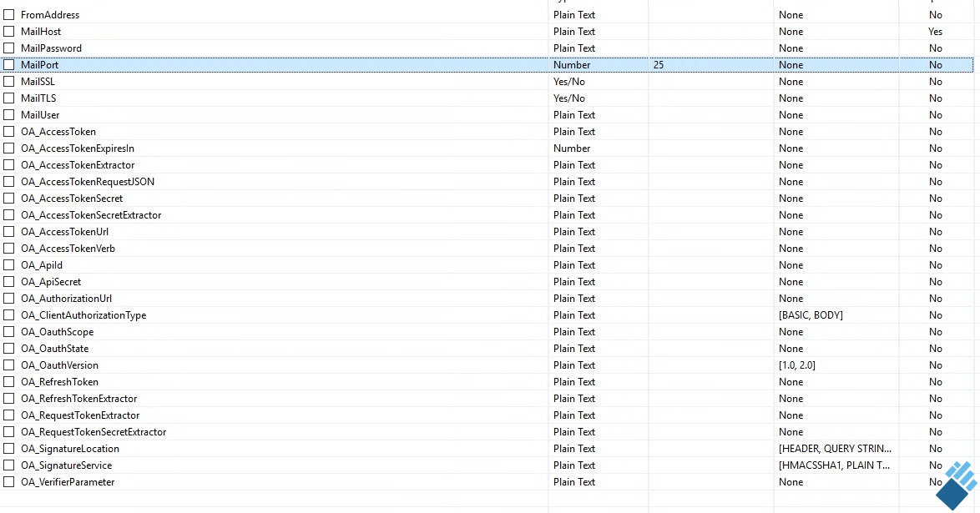Click the None cell in MailUser row

pos(791,115)
